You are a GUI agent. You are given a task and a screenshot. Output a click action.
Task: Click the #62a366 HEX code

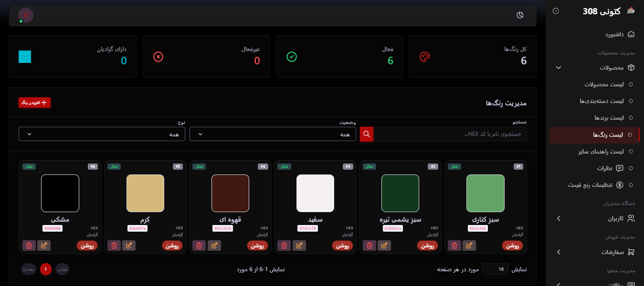coord(478,228)
